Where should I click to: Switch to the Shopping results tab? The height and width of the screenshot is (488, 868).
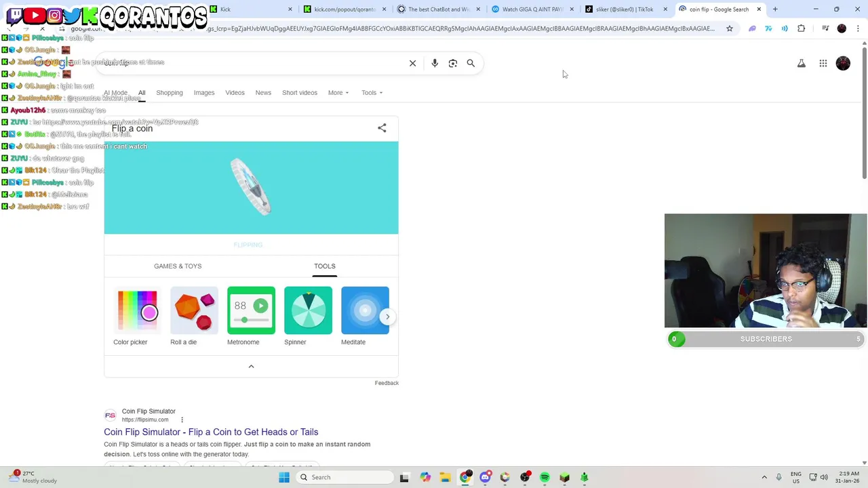click(170, 92)
